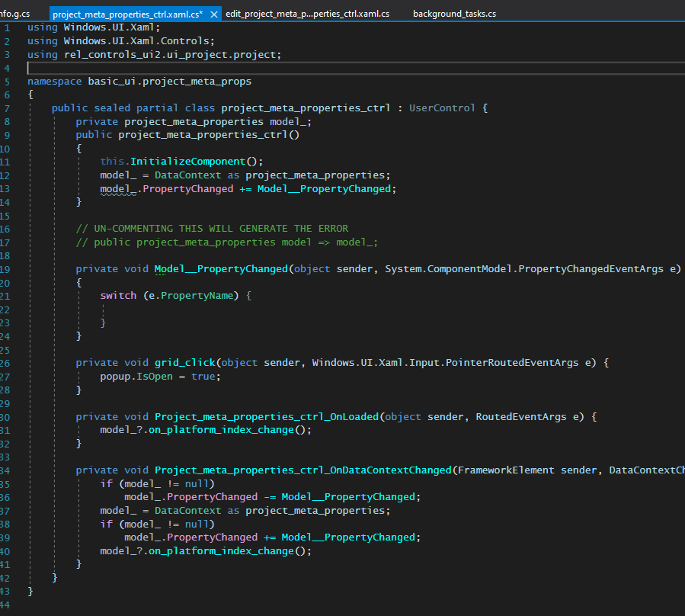Click the Project_meta_properties_ctrl_OnLoaded method name
Image resolution: width=685 pixels, height=616 pixels.
point(266,416)
